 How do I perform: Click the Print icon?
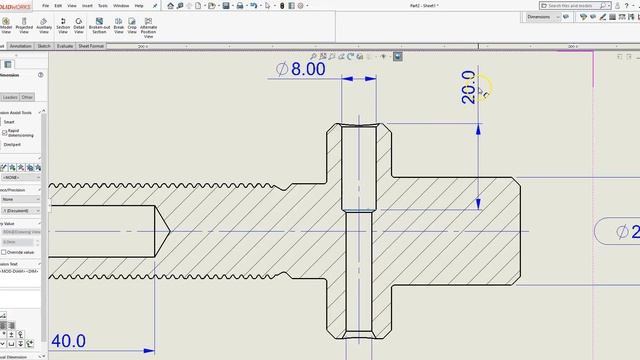[240, 6]
